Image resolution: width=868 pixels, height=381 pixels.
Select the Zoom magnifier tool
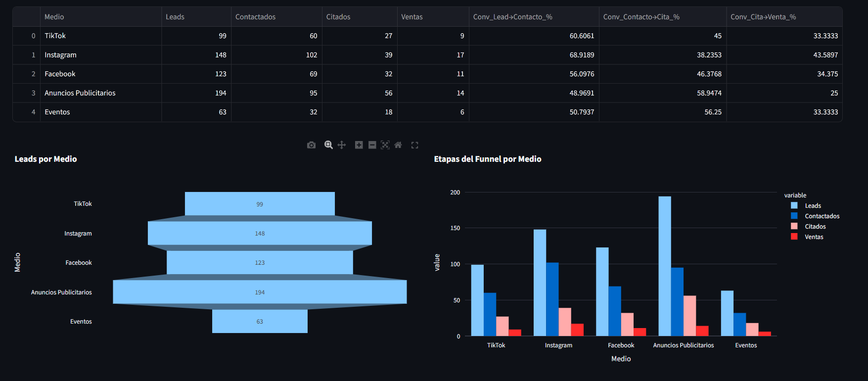click(328, 145)
